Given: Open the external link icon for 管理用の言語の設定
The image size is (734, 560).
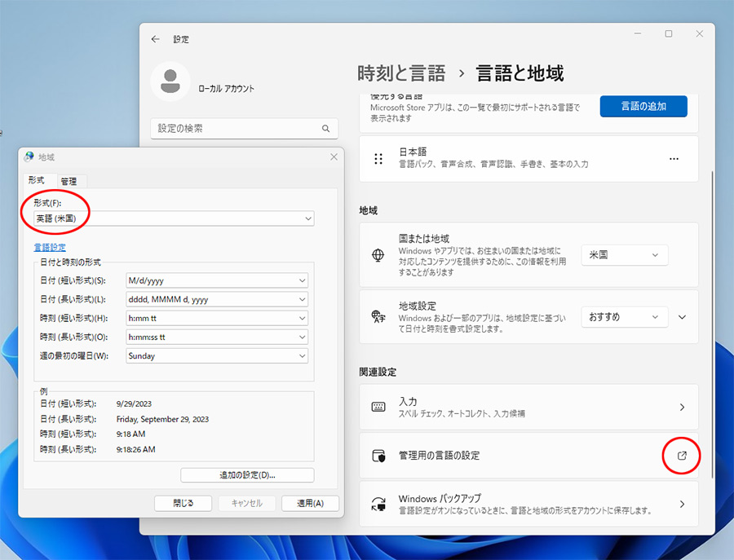Looking at the screenshot, I should pyautogui.click(x=682, y=456).
